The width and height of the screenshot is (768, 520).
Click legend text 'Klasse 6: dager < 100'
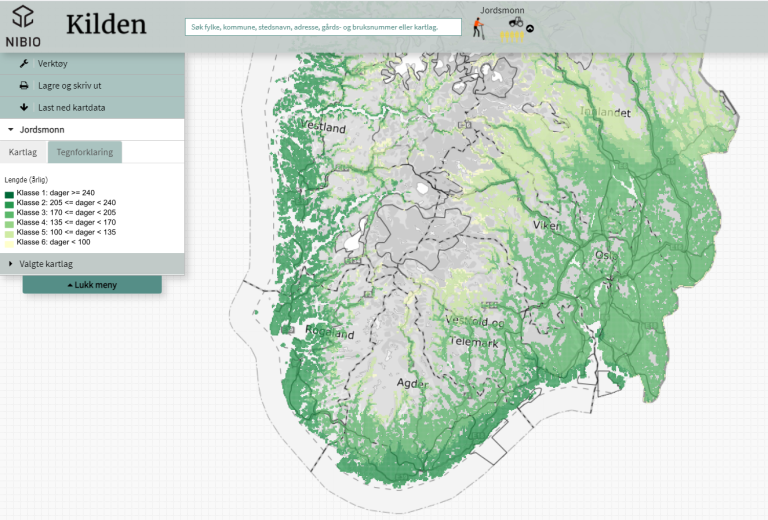(53, 242)
